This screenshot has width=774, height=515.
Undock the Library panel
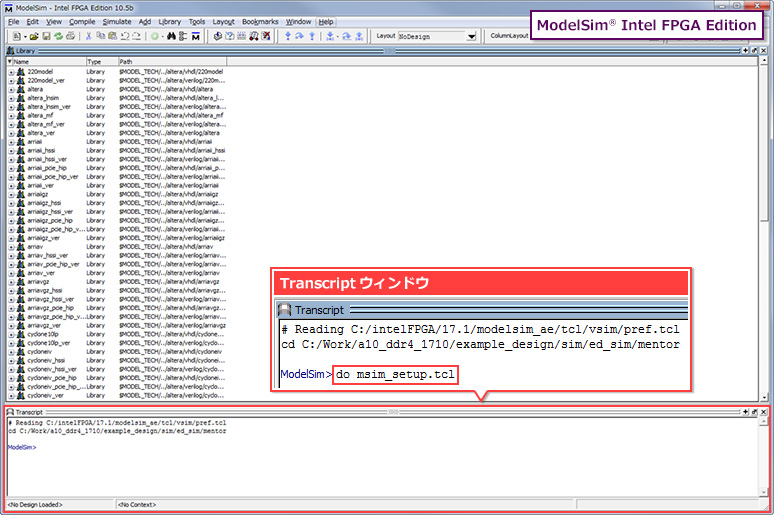[x=754, y=50]
